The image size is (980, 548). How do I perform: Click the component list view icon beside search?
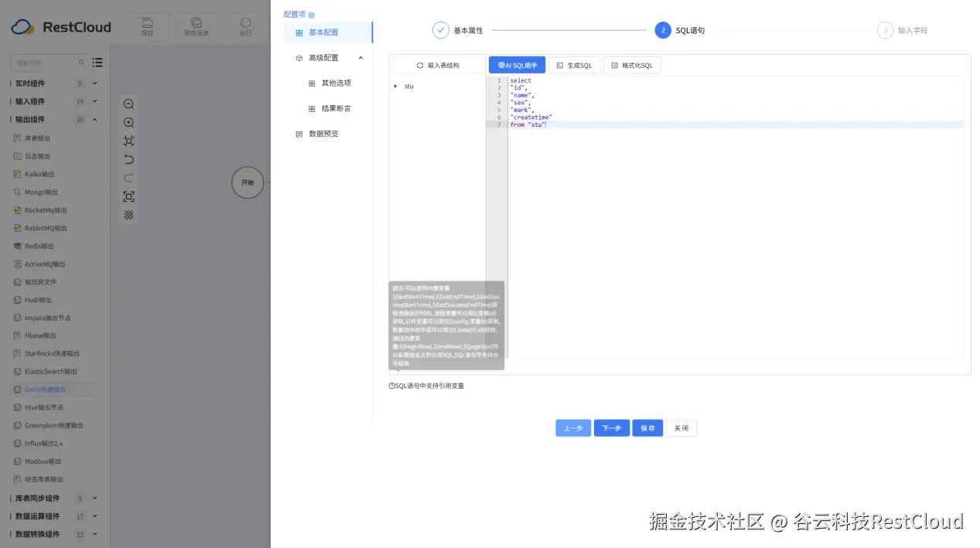[97, 62]
